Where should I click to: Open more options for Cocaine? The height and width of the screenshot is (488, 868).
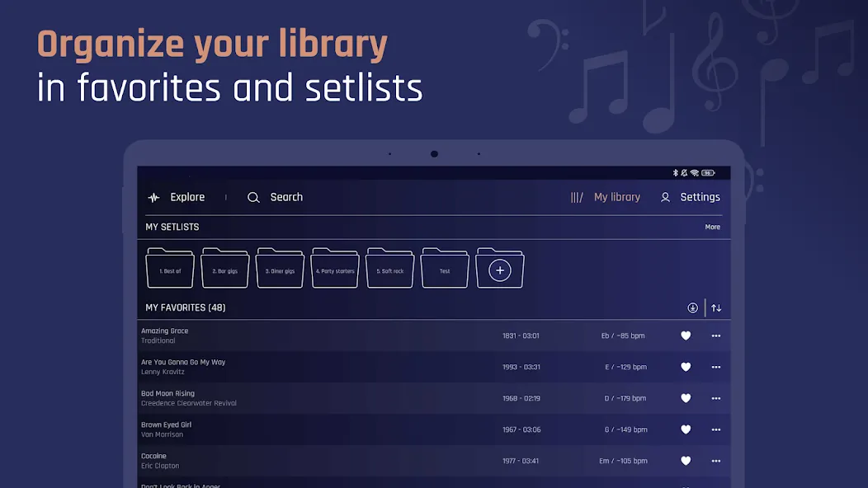(715, 461)
